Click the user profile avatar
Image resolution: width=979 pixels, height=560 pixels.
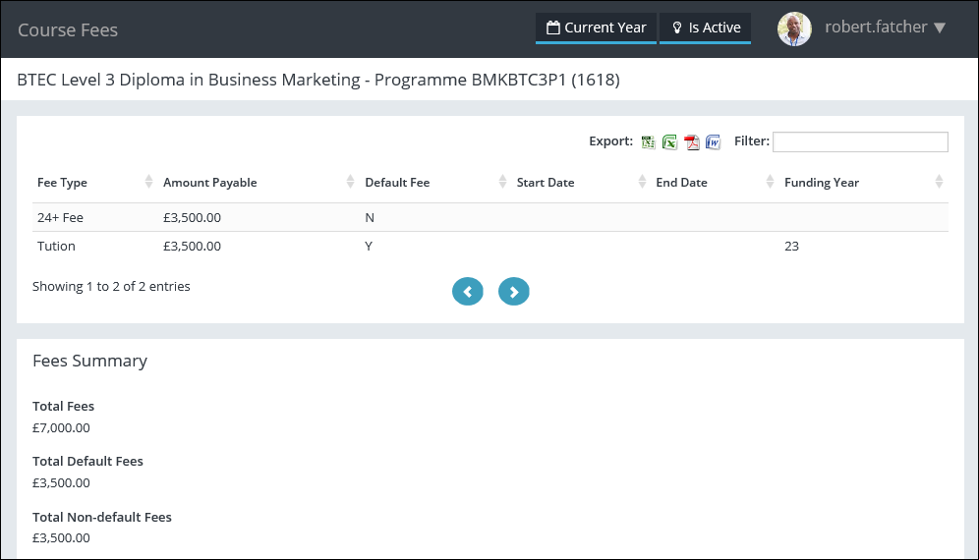point(794,28)
